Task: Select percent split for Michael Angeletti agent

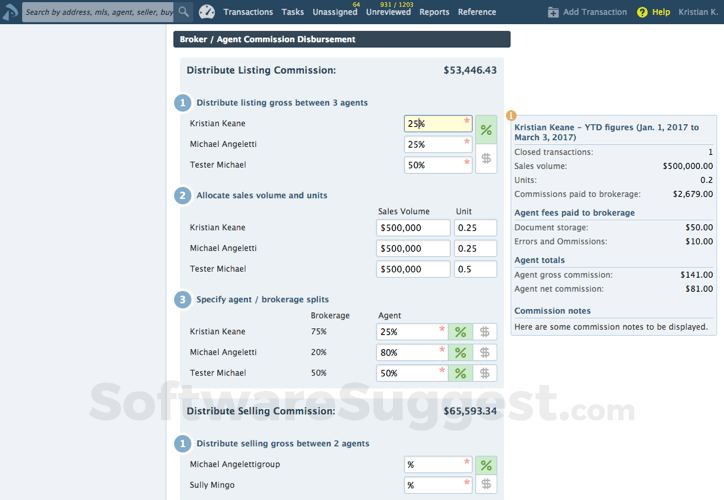Action: 460,352
